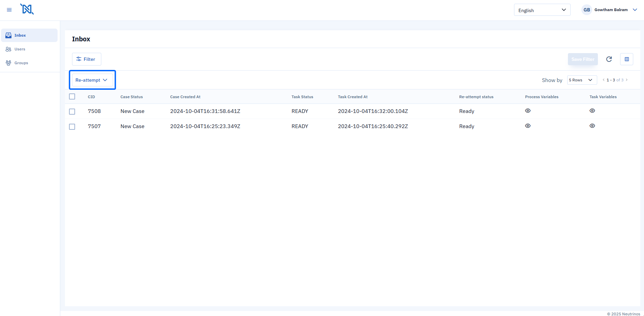This screenshot has width=644, height=316.
Task: View process variables for case 7507
Action: point(528,126)
